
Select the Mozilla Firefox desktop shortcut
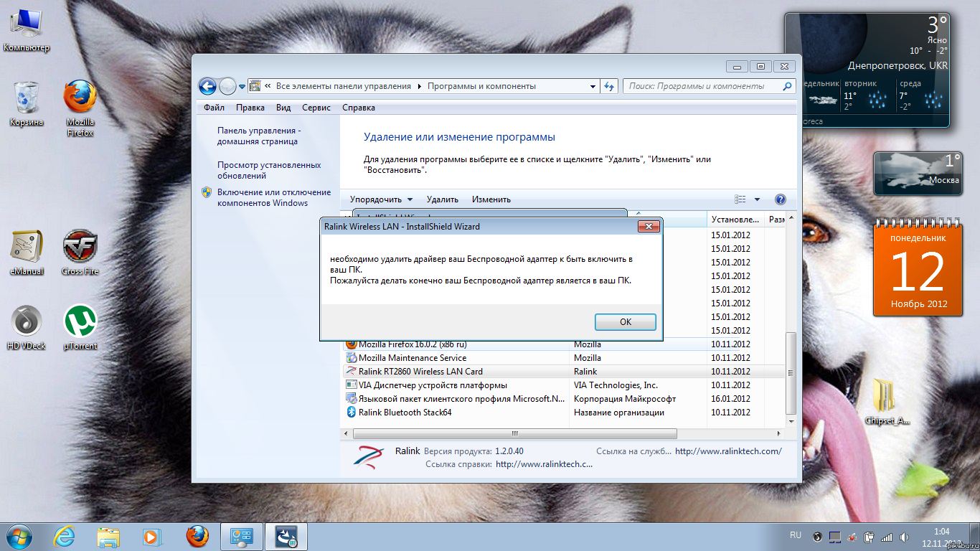80,108
